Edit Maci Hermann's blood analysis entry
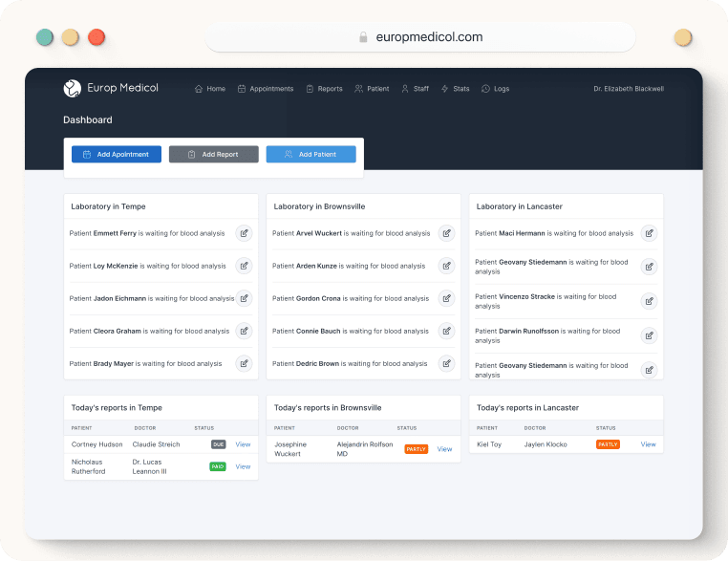728x561 pixels. pyautogui.click(x=649, y=233)
